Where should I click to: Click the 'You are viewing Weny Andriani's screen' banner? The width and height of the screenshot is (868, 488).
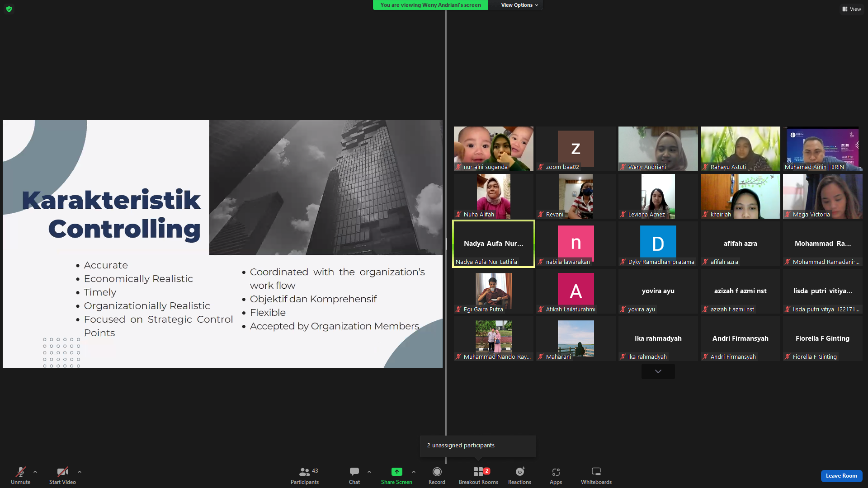click(430, 5)
